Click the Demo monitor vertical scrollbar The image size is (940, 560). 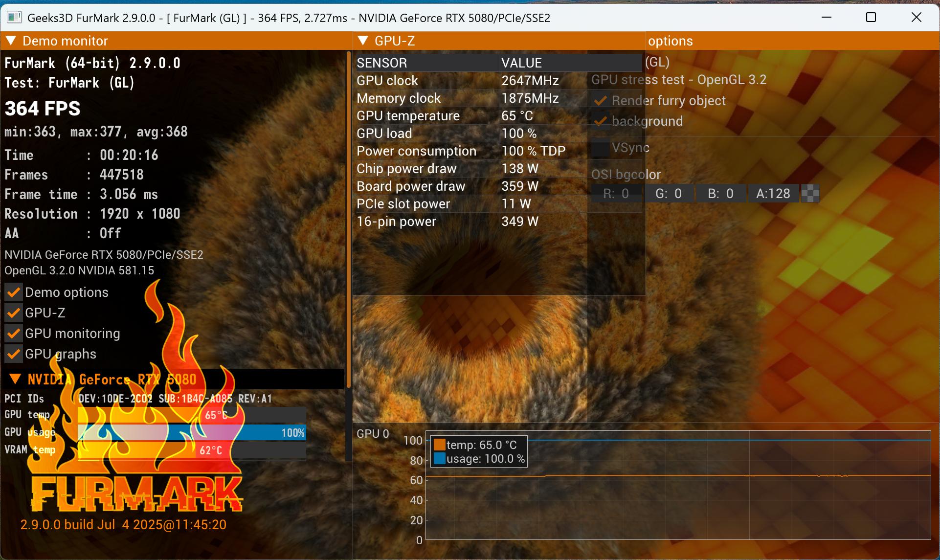click(349, 220)
